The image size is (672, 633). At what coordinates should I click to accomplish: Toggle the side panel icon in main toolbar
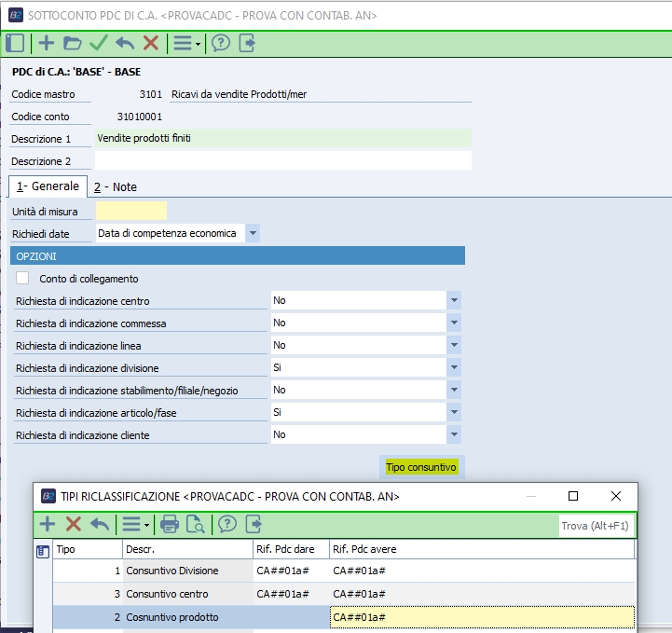click(15, 43)
